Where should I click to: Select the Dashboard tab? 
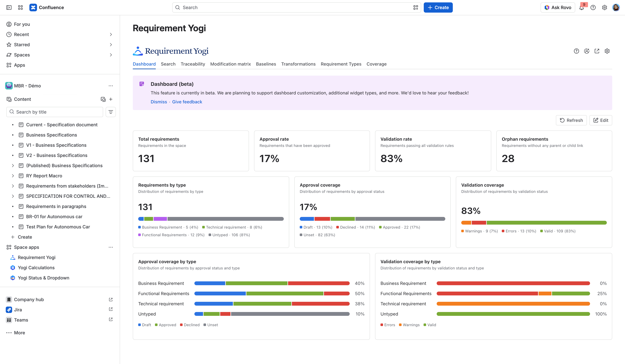[x=144, y=64]
